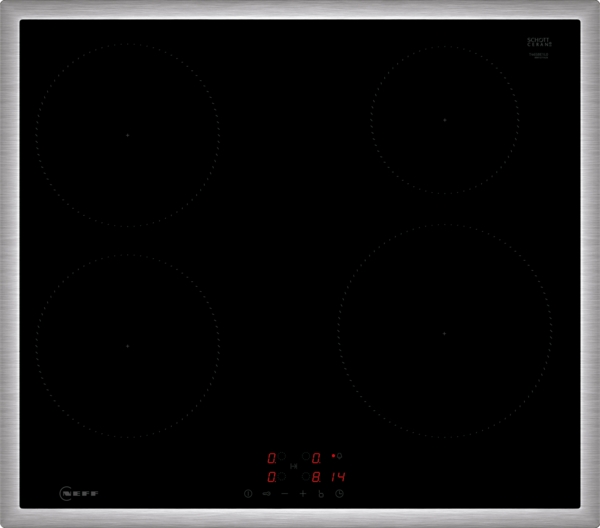
Task: Click the SCHOTT CERAN logo
Action: pyautogui.click(x=538, y=43)
